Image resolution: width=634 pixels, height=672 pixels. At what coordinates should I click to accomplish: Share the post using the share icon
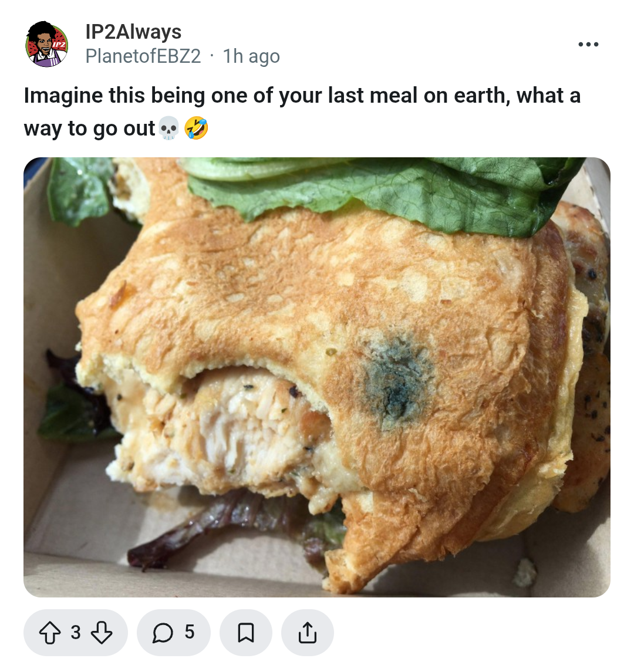[x=308, y=633]
